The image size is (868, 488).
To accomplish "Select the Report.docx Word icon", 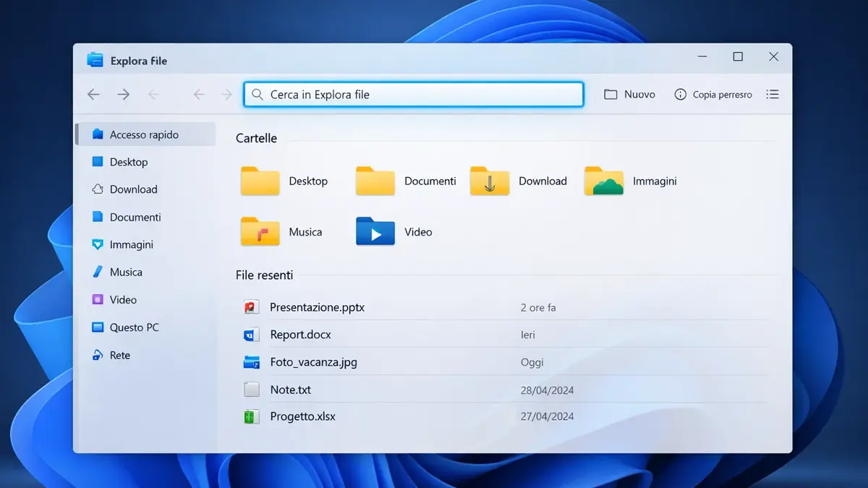I will pos(251,334).
